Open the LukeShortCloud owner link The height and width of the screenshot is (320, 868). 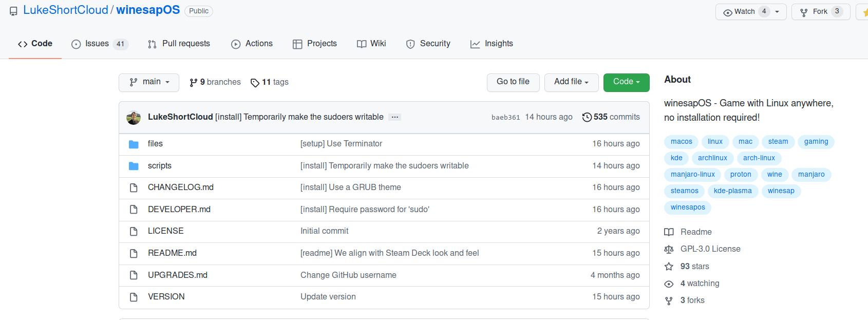point(66,10)
